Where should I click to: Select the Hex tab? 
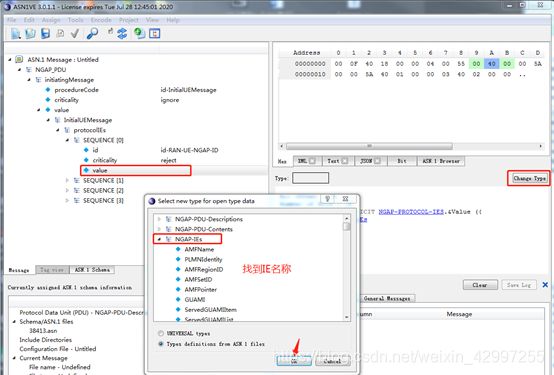[x=282, y=162]
